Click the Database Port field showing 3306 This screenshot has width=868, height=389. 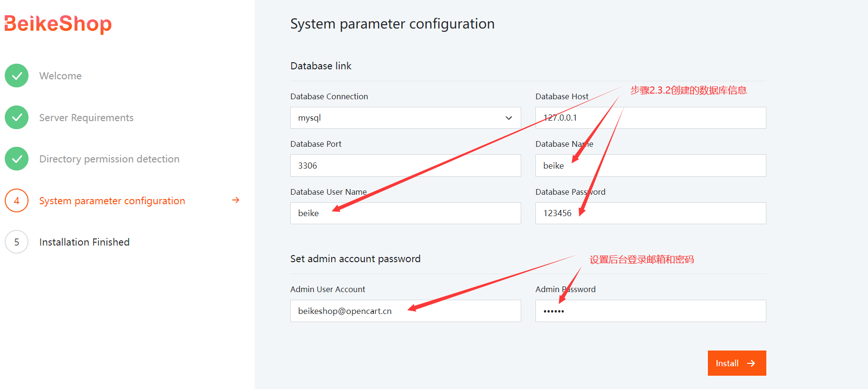tap(405, 165)
